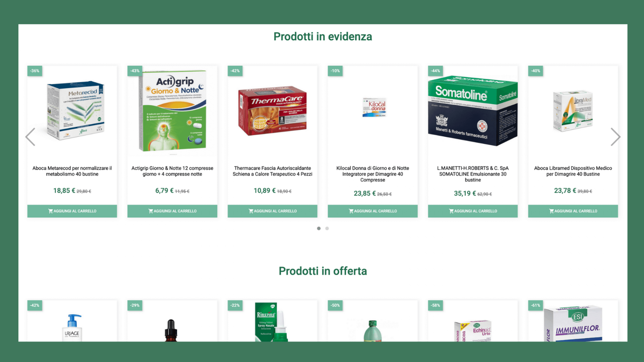Screen dimensions: 644x362
Task: Add Kilocal Donna to cart
Action: point(373,211)
